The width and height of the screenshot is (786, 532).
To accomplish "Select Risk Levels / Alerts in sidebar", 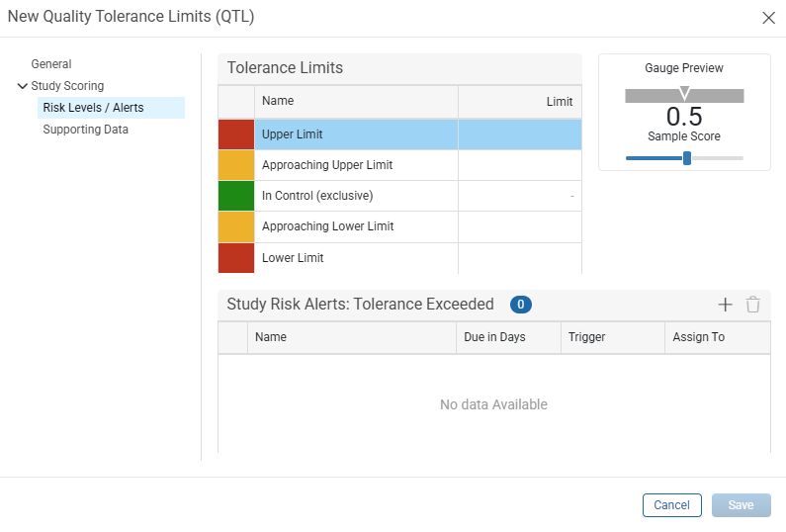I will (x=112, y=108).
